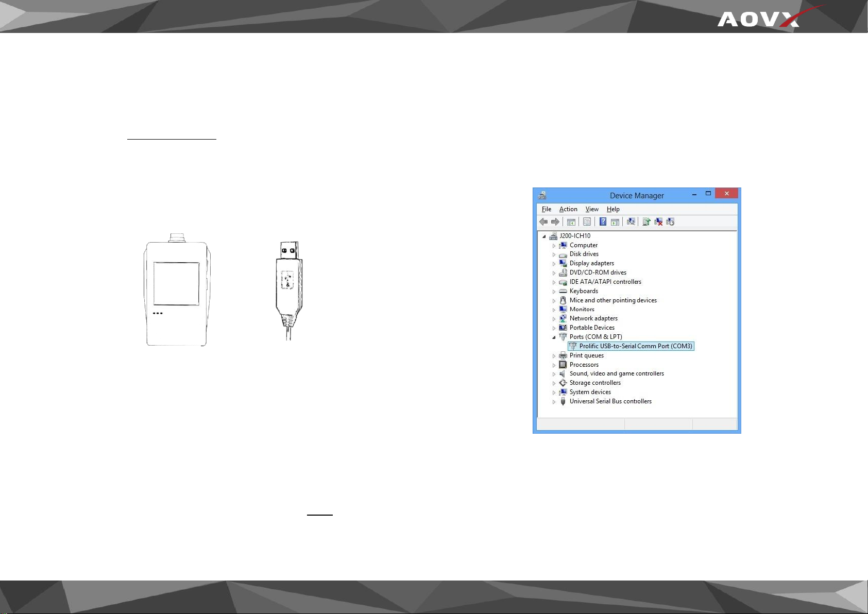Open the View menu
The height and width of the screenshot is (614, 868).
coord(592,209)
